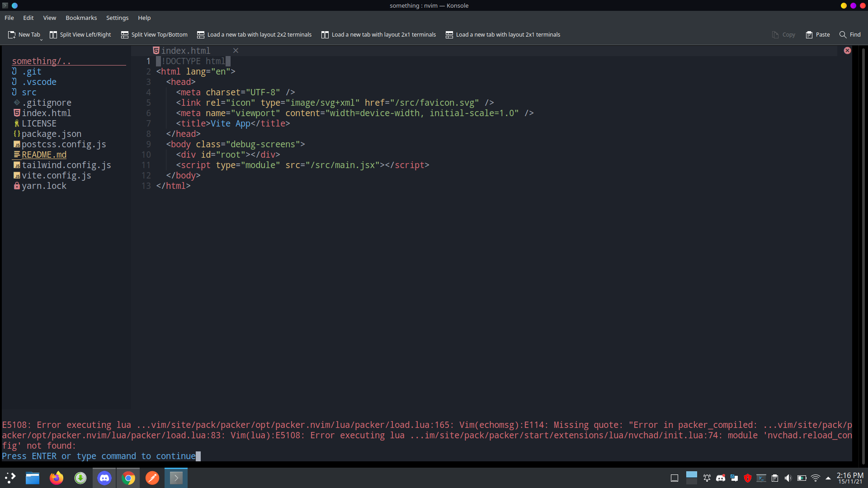Copy selected text using the toolbar icon
This screenshot has height=488, width=868.
[783, 34]
